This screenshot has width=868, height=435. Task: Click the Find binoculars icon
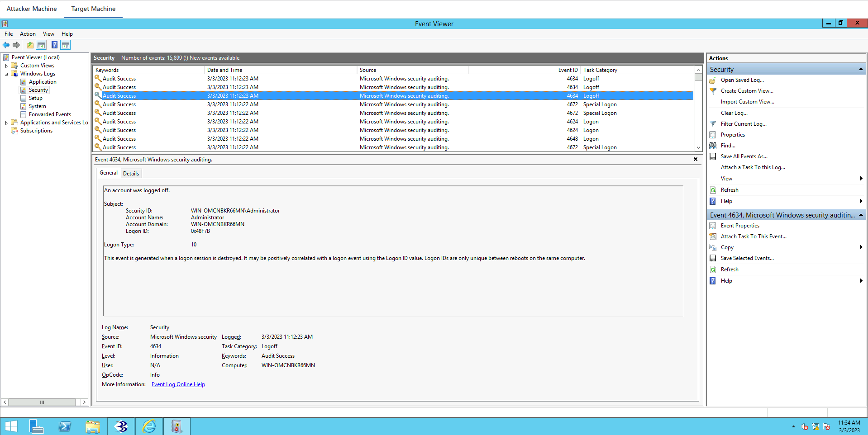[x=713, y=146]
